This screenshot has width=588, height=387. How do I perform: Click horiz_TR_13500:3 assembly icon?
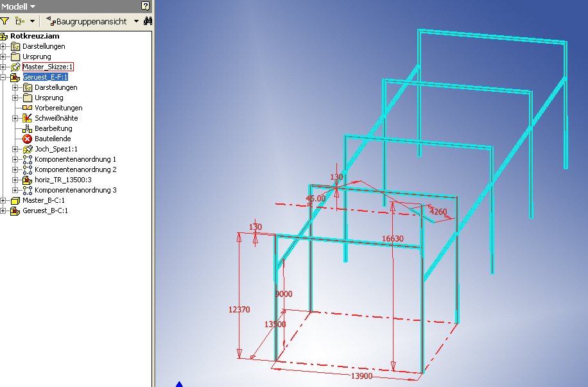[28, 180]
